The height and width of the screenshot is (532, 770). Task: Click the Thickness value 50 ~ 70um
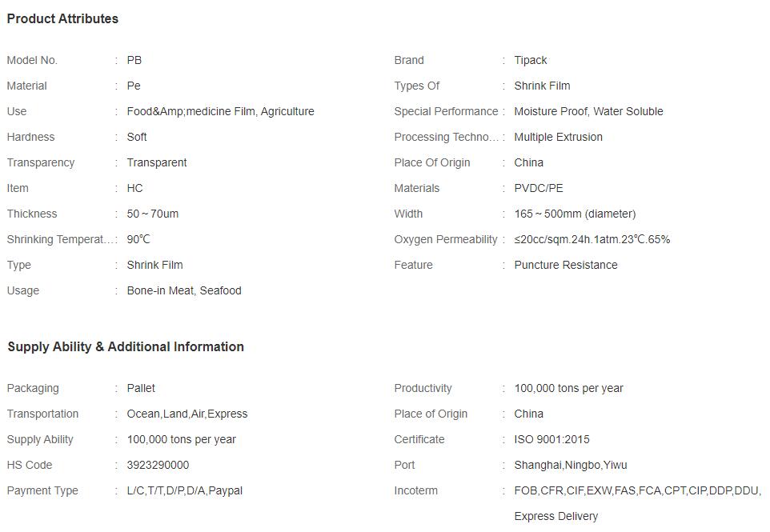click(153, 214)
